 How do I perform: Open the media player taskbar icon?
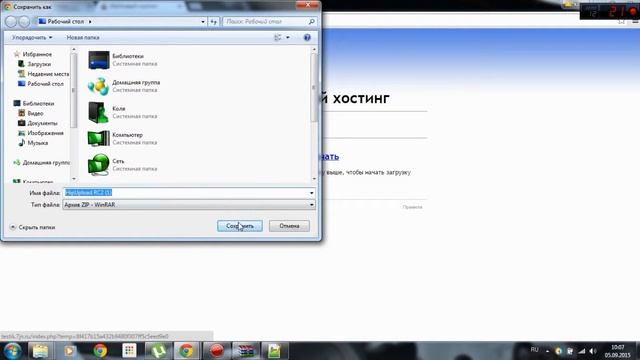point(69,351)
